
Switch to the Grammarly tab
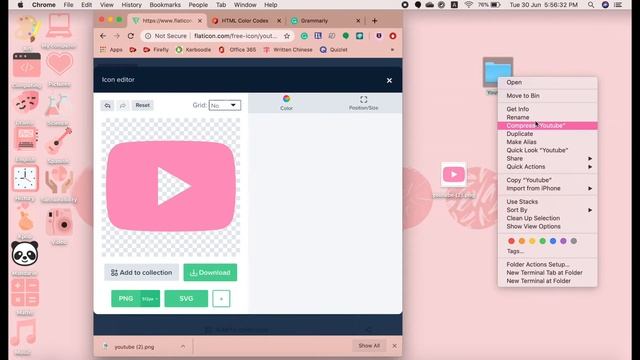pos(314,20)
